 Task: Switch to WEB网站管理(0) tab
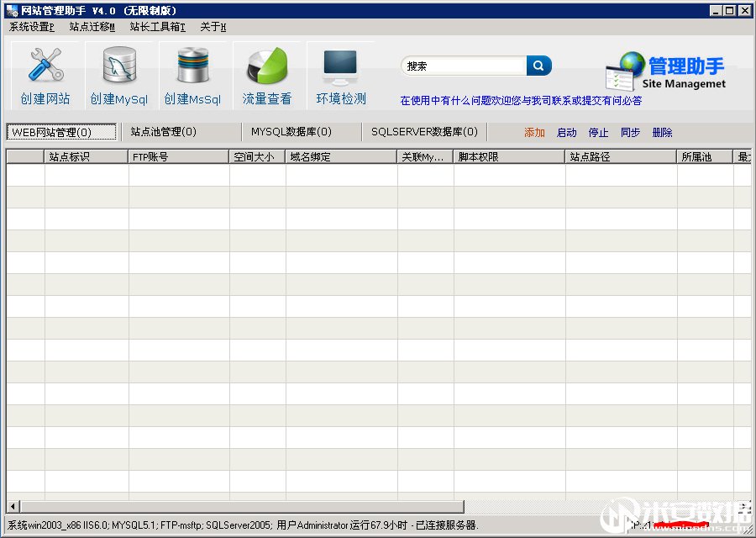pyautogui.click(x=61, y=132)
